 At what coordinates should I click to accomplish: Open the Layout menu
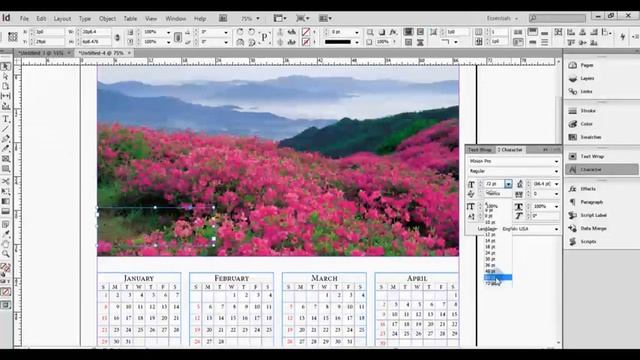pos(62,19)
